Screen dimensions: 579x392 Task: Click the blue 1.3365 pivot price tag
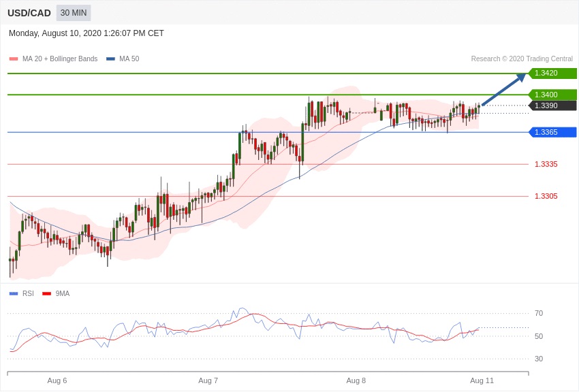(552, 132)
